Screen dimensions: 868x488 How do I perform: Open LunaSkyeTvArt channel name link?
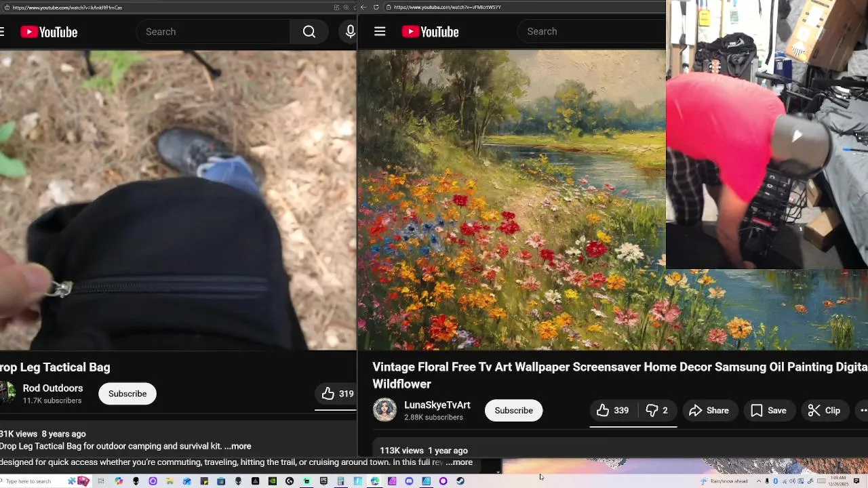437,405
